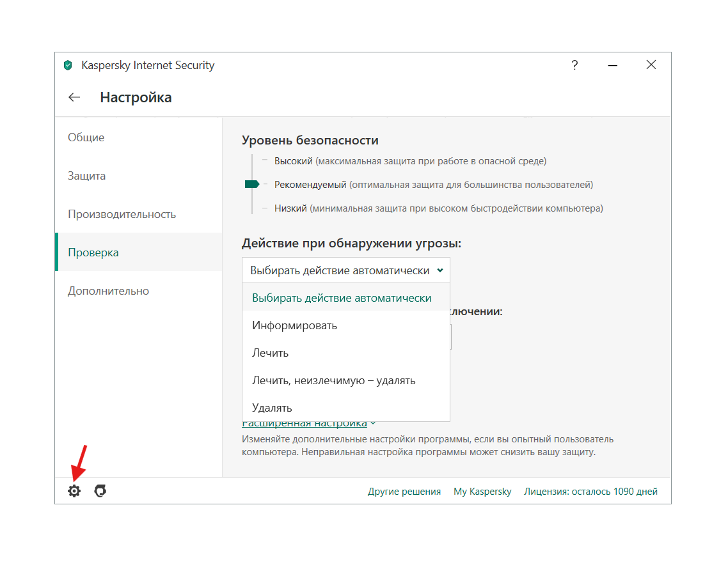
Task: Select 'Лечить, неизлечимую – удалять'
Action: [x=346, y=380]
